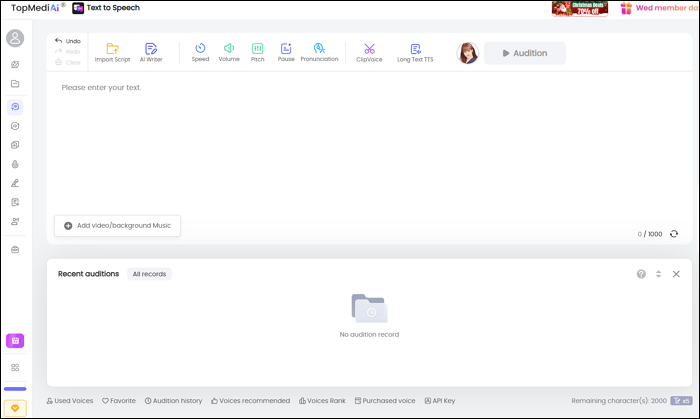Collapse the Recent auditions panel
The width and height of the screenshot is (700, 419).
pos(658,274)
